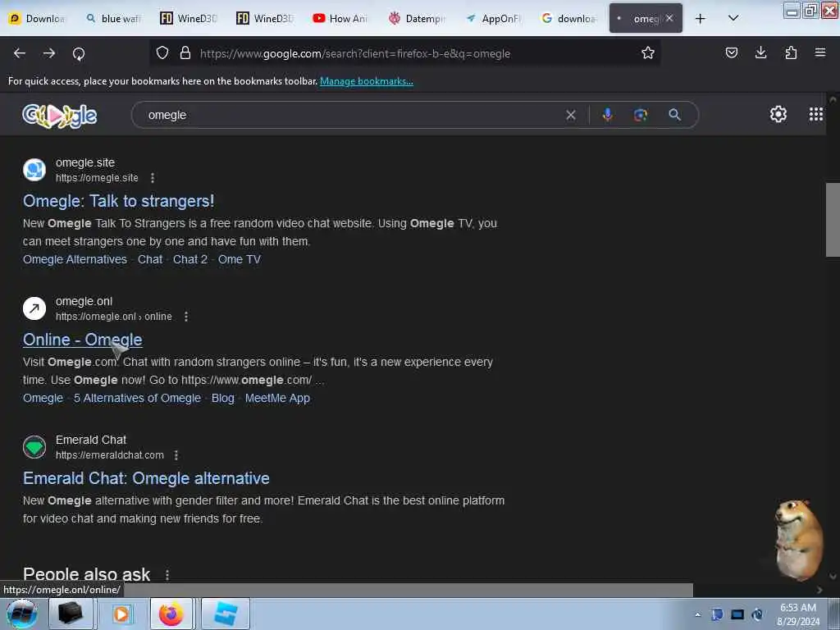840x630 pixels.
Task: Switch to the Download tab
Action: tap(38, 18)
